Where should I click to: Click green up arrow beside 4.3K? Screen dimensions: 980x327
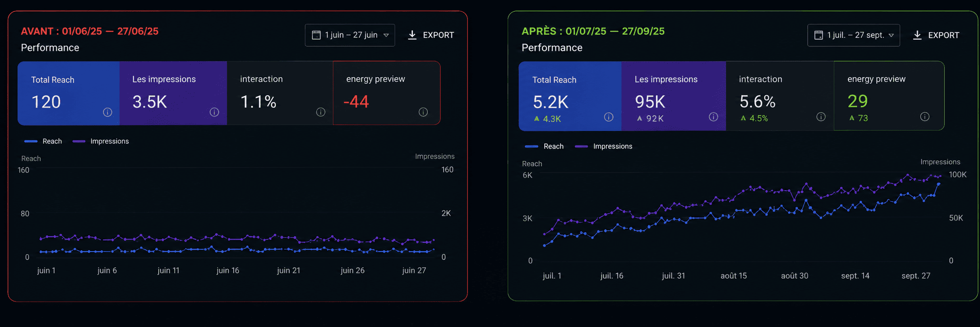pos(536,119)
